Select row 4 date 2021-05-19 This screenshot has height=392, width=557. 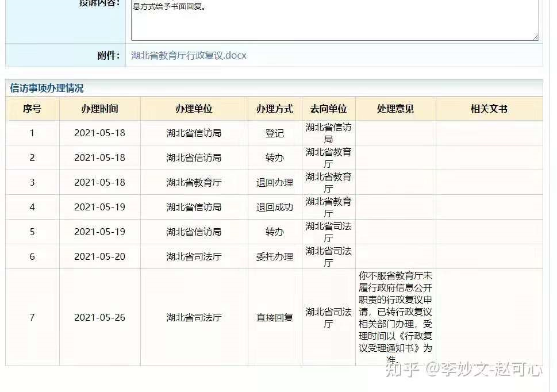[x=100, y=207]
